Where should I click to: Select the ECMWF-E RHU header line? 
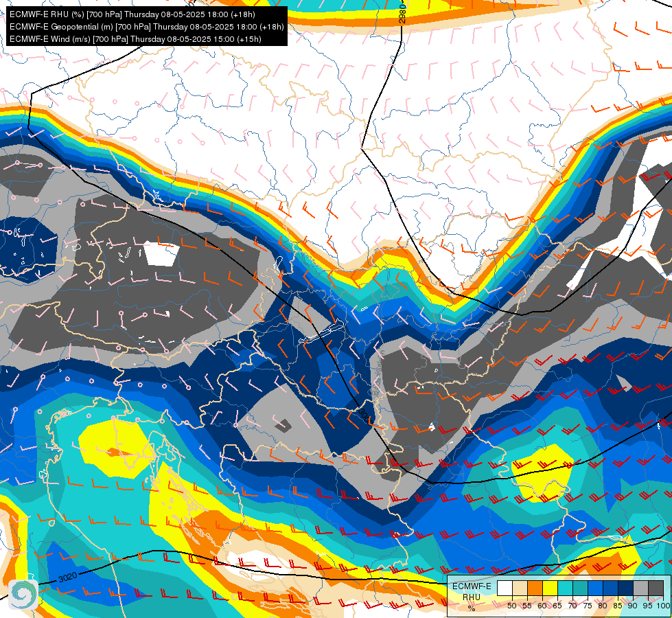132,14
